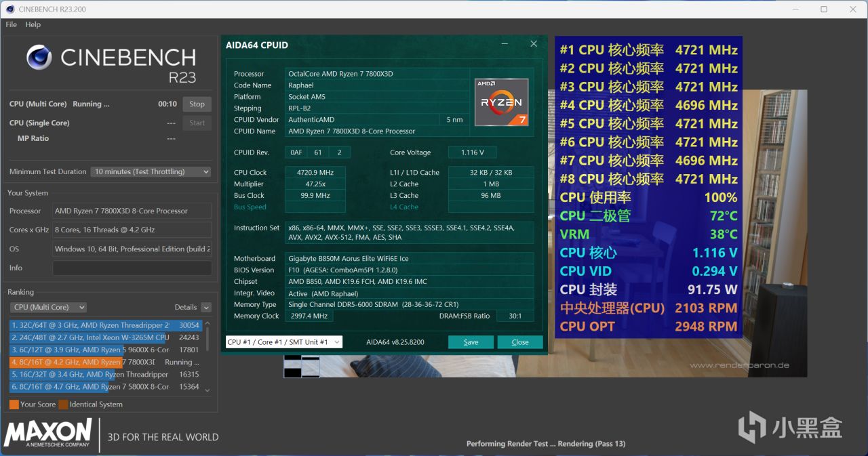Select the 16C/32T Threadripper ranking row
This screenshot has width=868, height=456.
pos(106,374)
